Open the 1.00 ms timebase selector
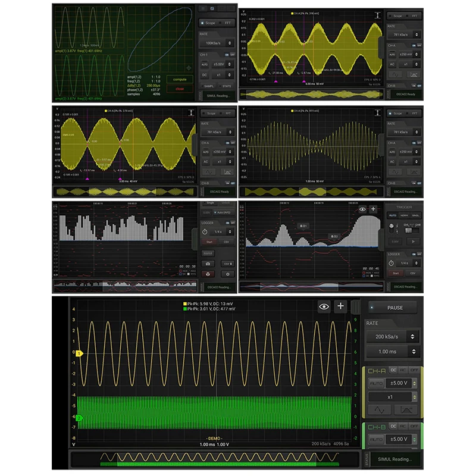The width and height of the screenshot is (476, 476). click(x=393, y=352)
